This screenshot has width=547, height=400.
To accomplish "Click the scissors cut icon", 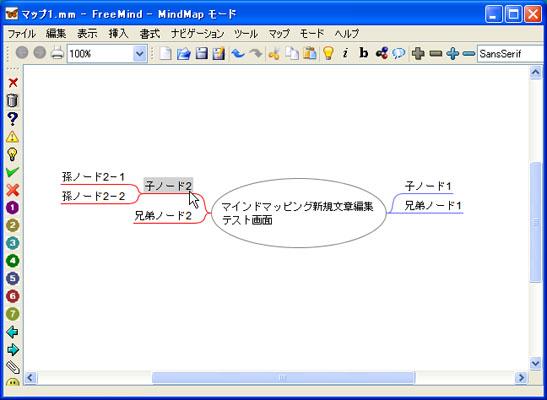I will (x=274, y=53).
